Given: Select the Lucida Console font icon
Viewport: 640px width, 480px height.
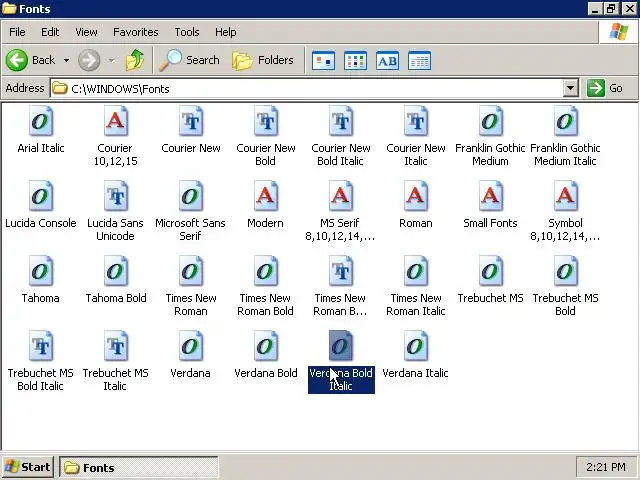Looking at the screenshot, I should coord(41,196).
